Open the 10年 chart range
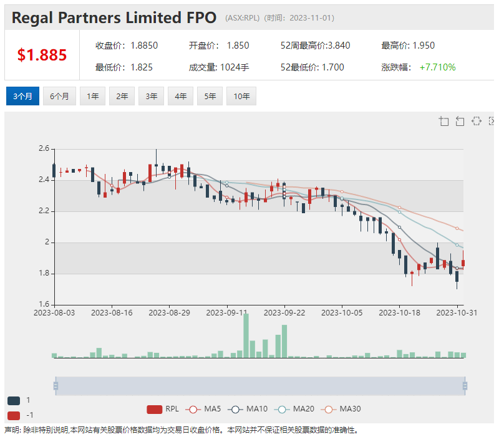Viewport: 504px width, 442px height. 241,96
